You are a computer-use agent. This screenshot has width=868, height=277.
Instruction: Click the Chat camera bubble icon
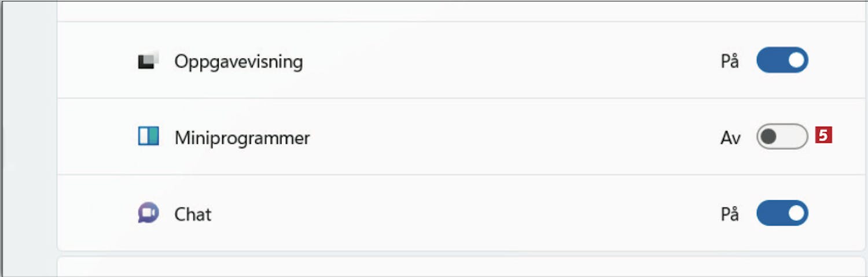[x=148, y=213]
